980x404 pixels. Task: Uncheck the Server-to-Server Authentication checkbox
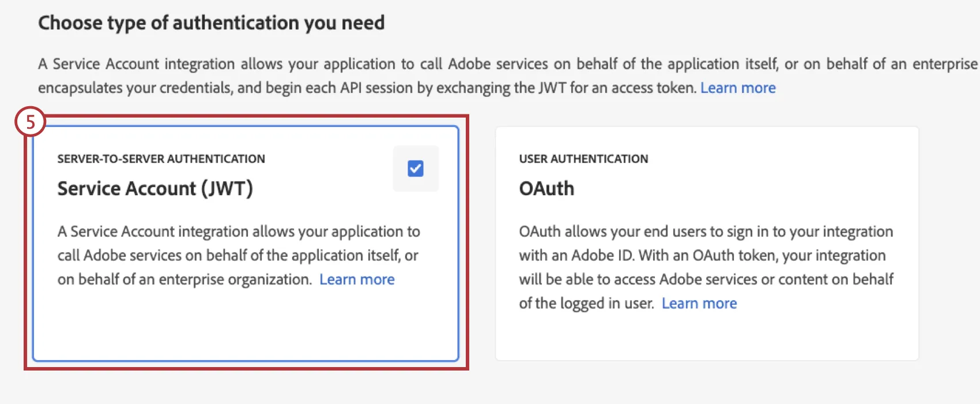point(416,168)
